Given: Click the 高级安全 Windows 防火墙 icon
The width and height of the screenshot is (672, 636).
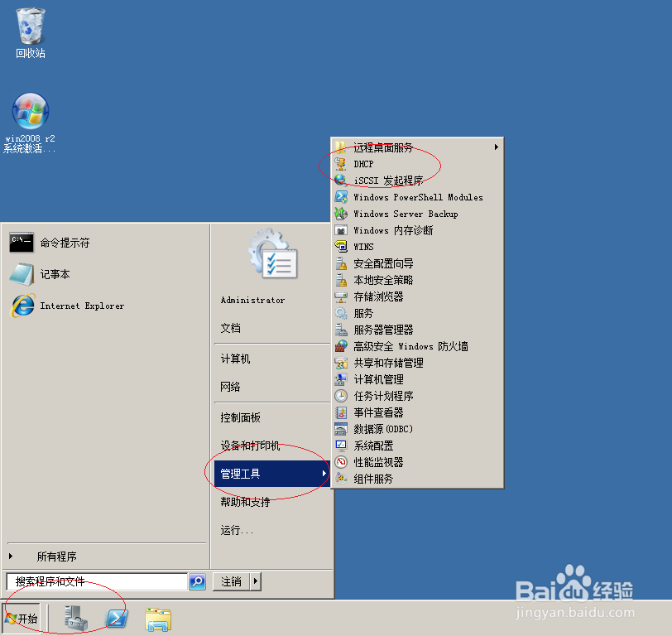Looking at the screenshot, I should coord(341,346).
